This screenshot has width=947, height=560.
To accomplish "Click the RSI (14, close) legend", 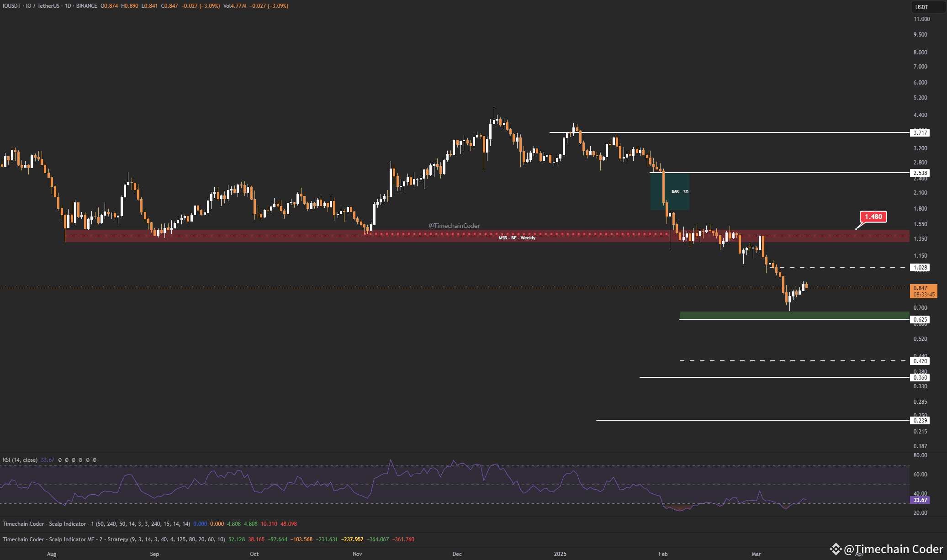I will 20,460.
